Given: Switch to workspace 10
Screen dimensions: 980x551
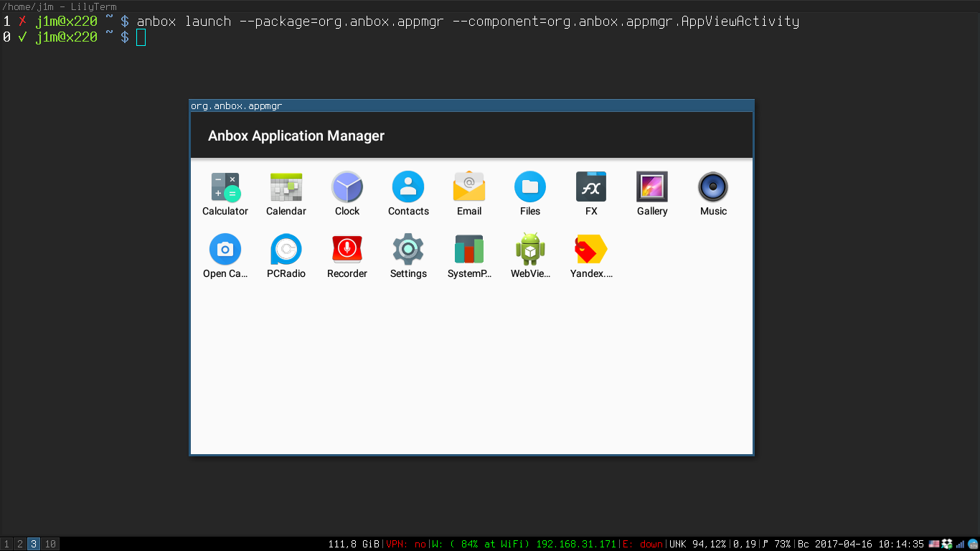Looking at the screenshot, I should click(x=50, y=545).
